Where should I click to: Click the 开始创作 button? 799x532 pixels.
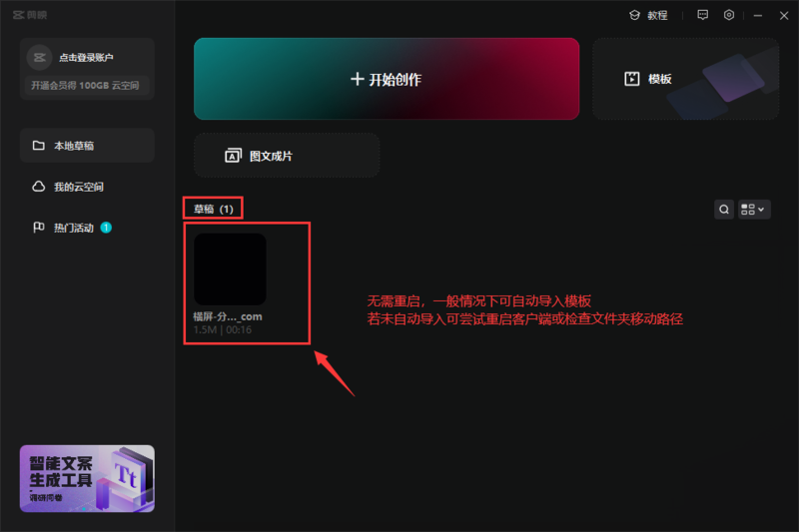tap(386, 79)
